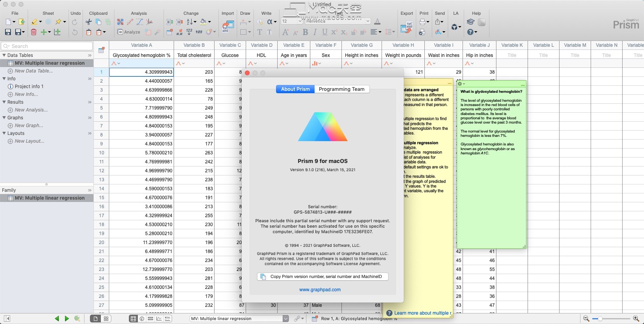644x324 pixels.
Task: Collapse the Data Tables tree section
Action: 4,55
